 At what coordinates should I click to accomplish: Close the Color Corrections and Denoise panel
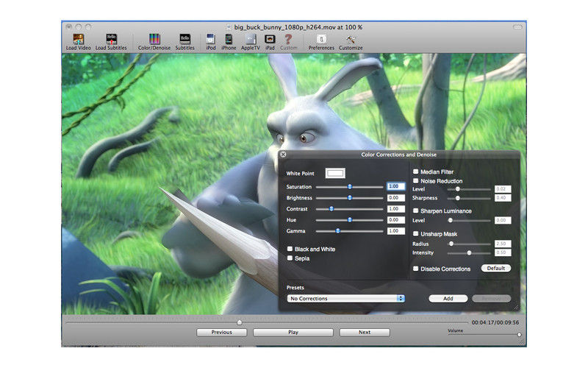point(284,155)
